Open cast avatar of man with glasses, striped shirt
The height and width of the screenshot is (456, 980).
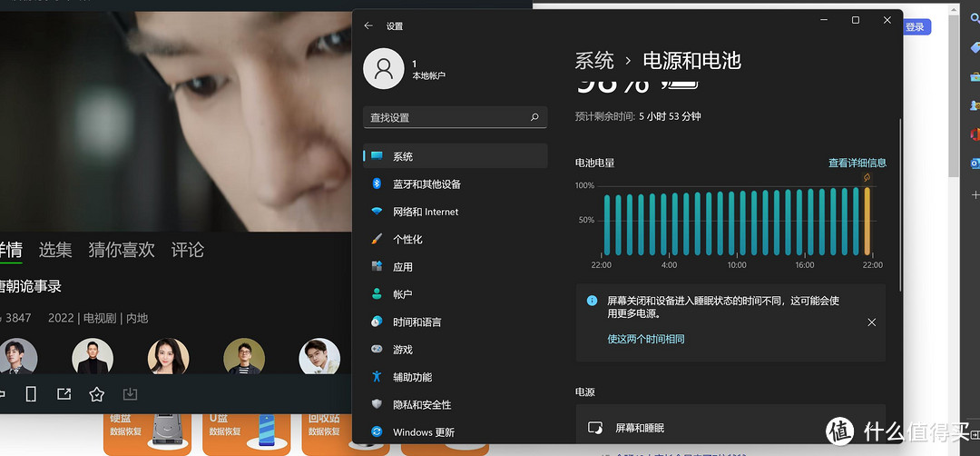pyautogui.click(x=244, y=357)
